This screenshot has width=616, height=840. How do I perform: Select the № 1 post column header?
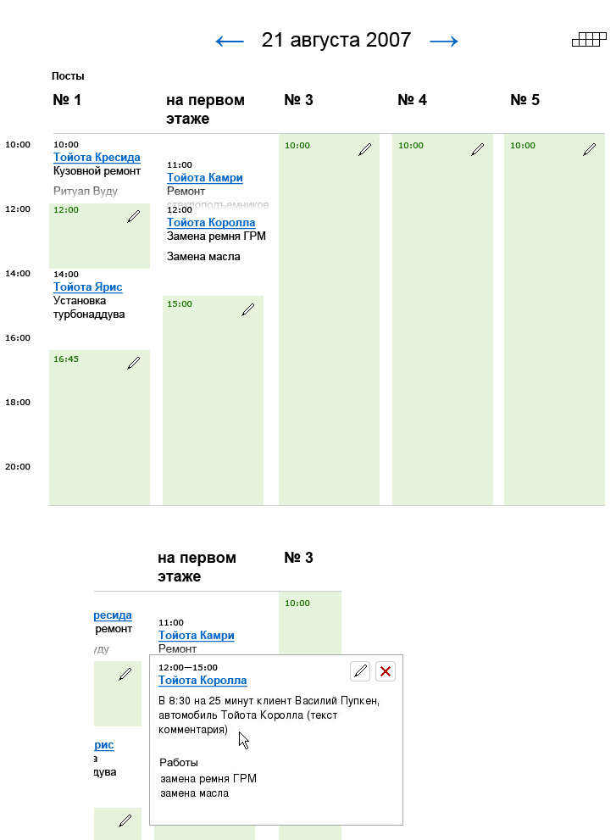coord(67,100)
